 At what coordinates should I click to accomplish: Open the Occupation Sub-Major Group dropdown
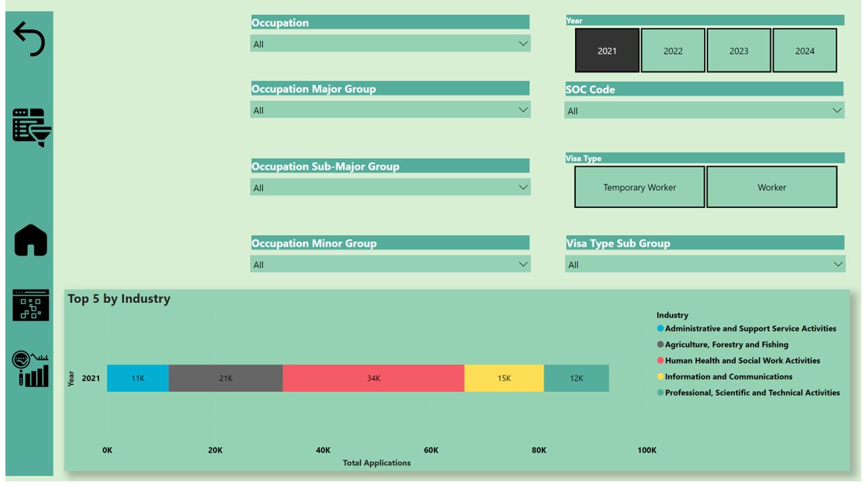point(524,186)
